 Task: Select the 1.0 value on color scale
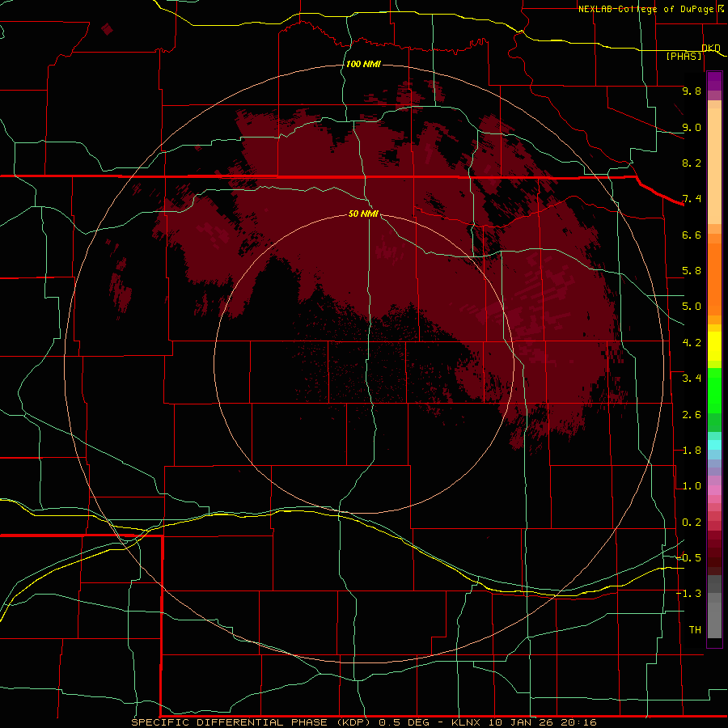click(692, 486)
